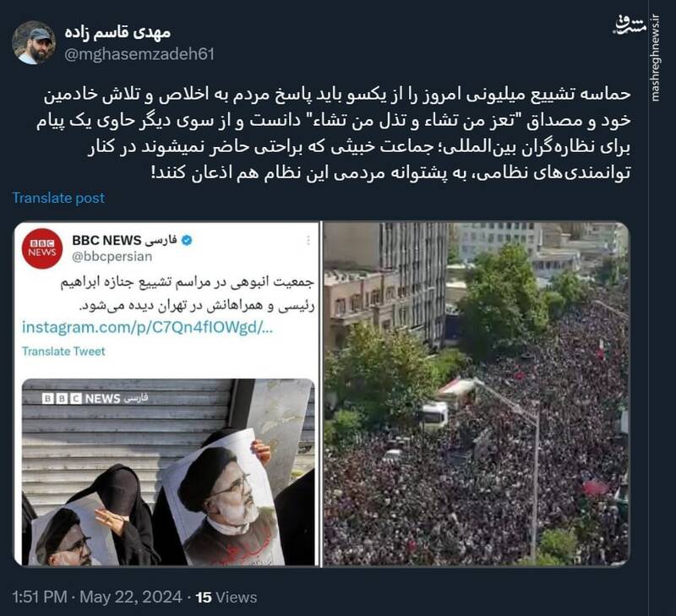Click the @bbcpersian handle
The height and width of the screenshot is (616, 676).
pos(112,257)
